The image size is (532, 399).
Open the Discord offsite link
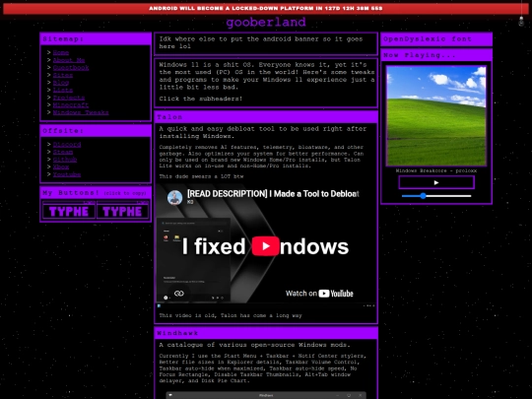(67, 144)
